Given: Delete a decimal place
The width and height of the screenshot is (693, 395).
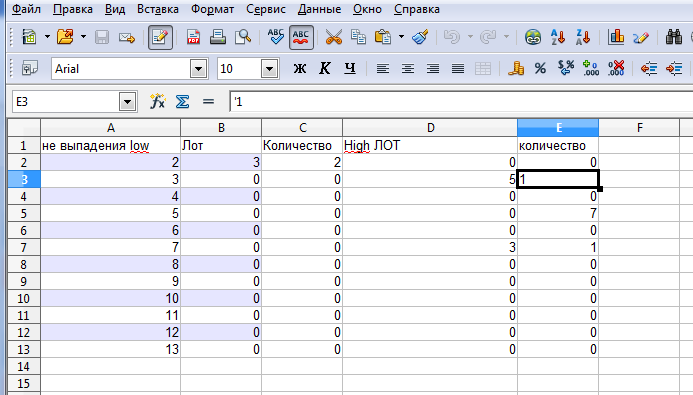Looking at the screenshot, I should [x=616, y=68].
